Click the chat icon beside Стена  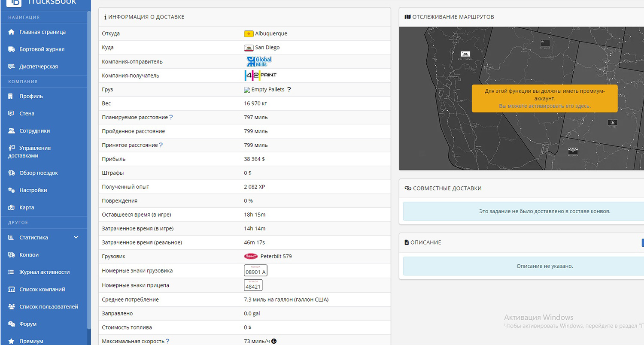(x=11, y=114)
